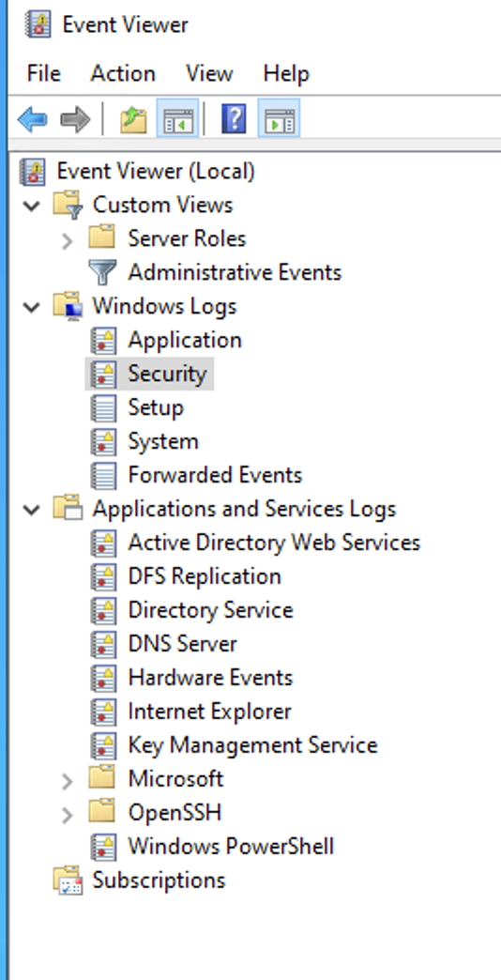This screenshot has height=980, width=501.
Task: Click the DFS Replication log icon
Action: [103, 576]
